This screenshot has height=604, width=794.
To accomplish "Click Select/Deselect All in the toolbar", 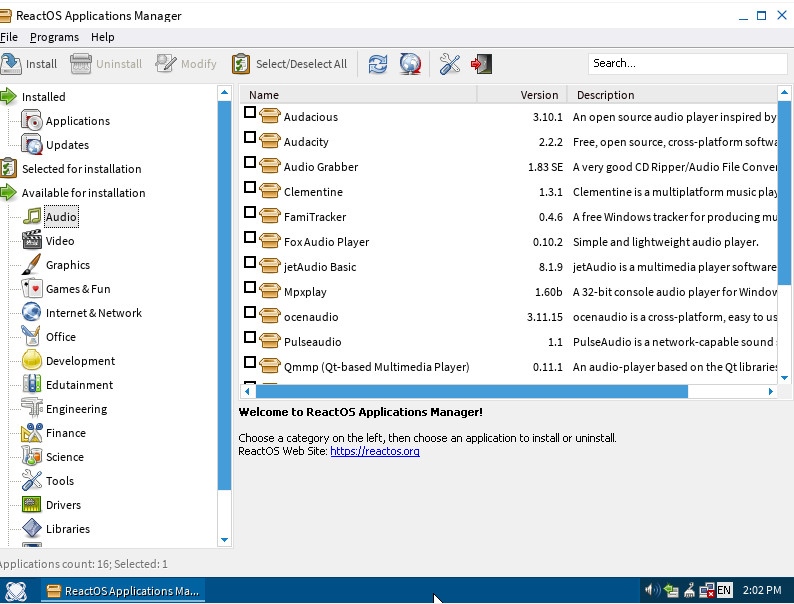I will pos(290,64).
